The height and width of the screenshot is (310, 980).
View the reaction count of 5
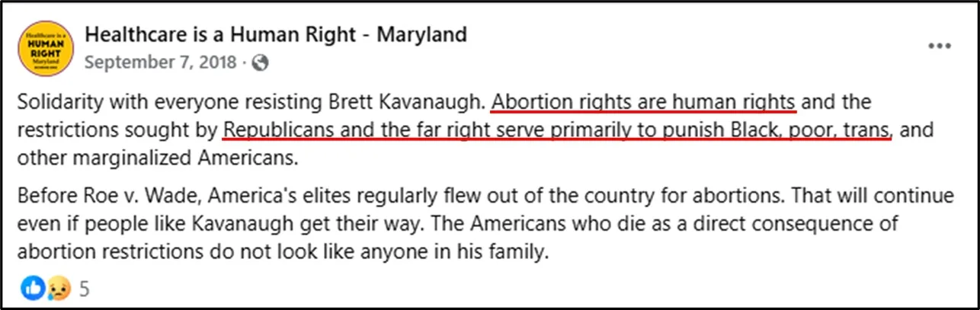click(x=85, y=289)
